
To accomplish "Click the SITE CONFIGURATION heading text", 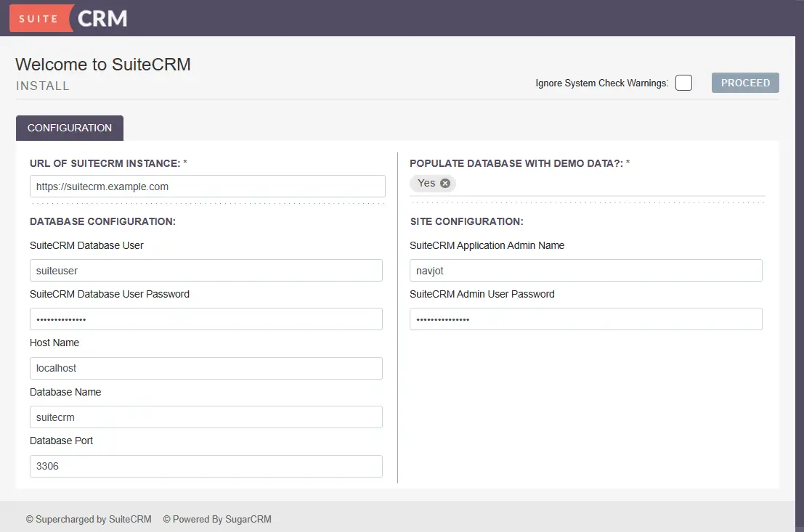I will 466,221.
